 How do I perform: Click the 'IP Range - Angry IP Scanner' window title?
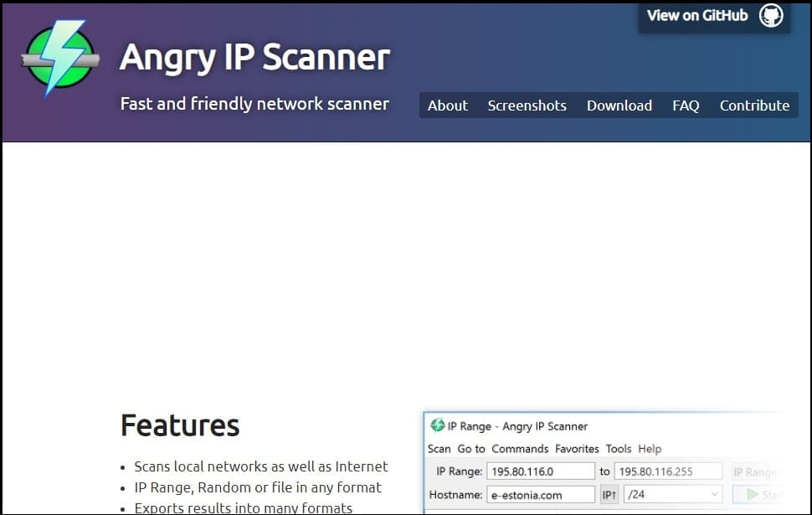[x=517, y=426]
